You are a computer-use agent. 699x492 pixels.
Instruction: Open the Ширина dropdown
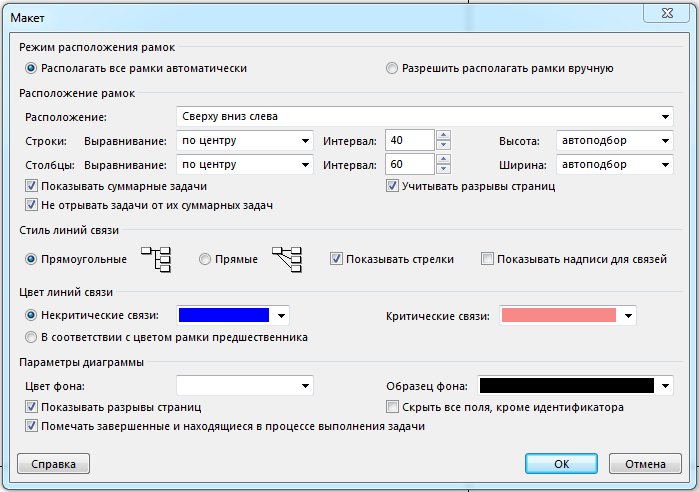coord(615,164)
